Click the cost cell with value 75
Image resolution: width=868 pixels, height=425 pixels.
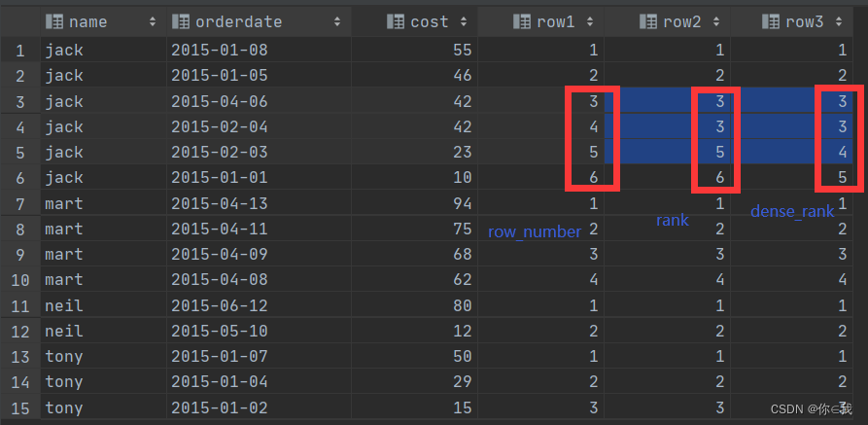(x=414, y=229)
